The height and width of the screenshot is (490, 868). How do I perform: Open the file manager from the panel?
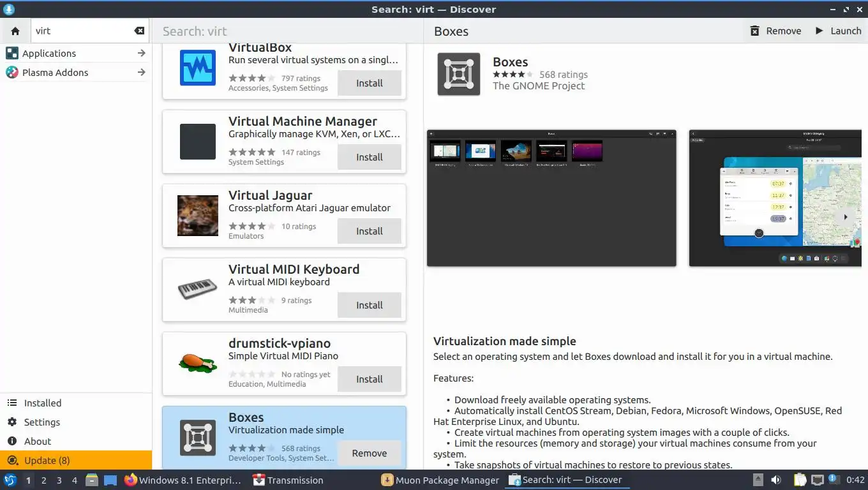91,480
